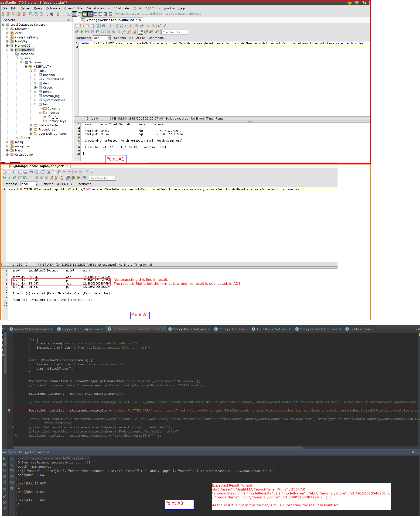Click the Pin tab icon in the Run panel
The height and width of the screenshot is (518, 420).
(x=4, y=496)
